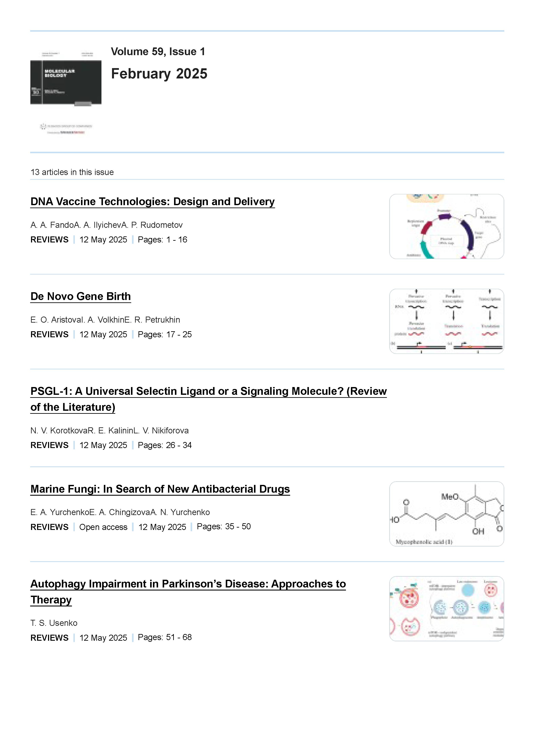Click the February 2025 issue title

(159, 73)
